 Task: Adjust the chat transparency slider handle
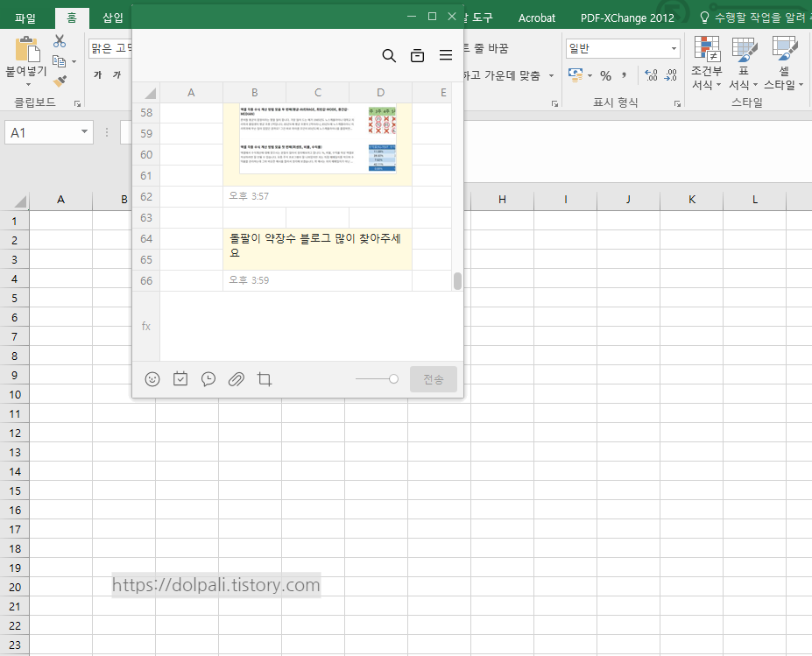click(x=393, y=379)
